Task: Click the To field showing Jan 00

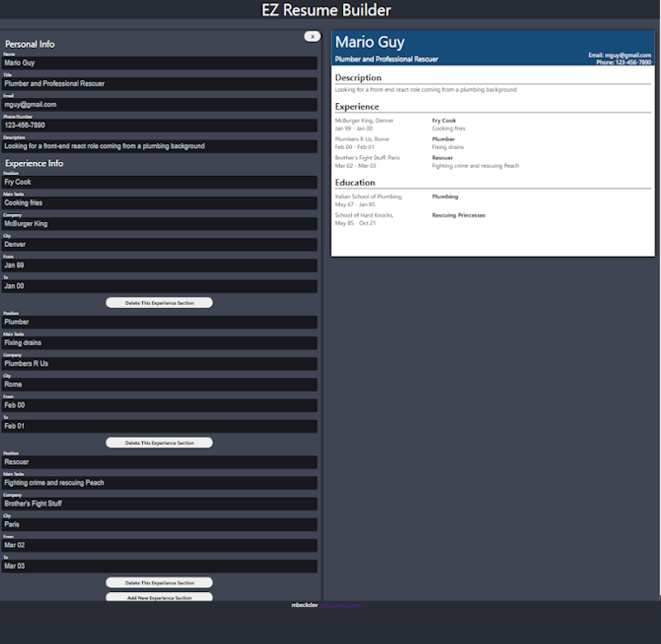Action: (x=159, y=286)
